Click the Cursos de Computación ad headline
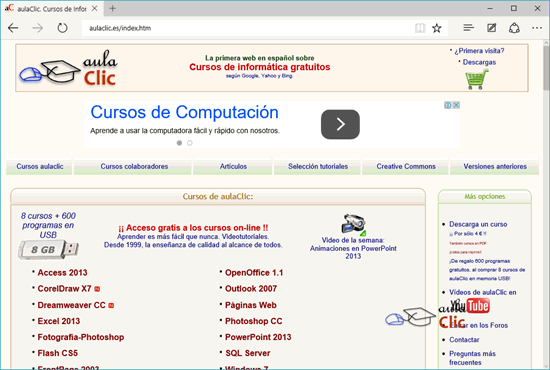The image size is (550, 370). pyautogui.click(x=185, y=112)
